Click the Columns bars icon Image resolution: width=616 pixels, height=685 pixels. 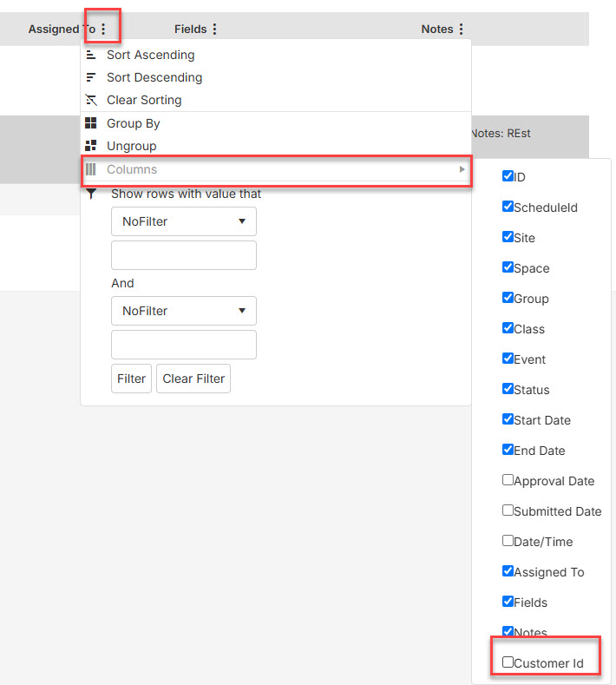(91, 169)
